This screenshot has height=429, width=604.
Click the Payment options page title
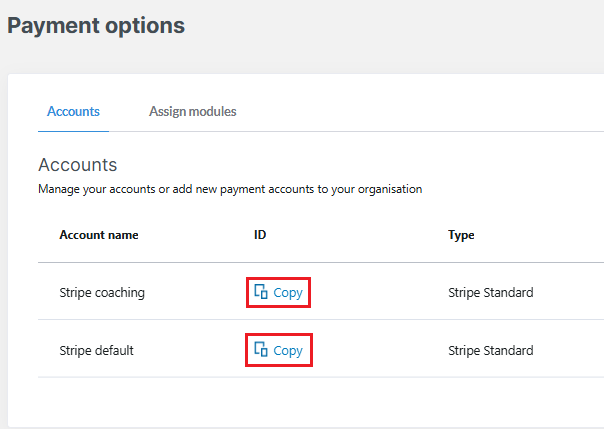tap(96, 26)
